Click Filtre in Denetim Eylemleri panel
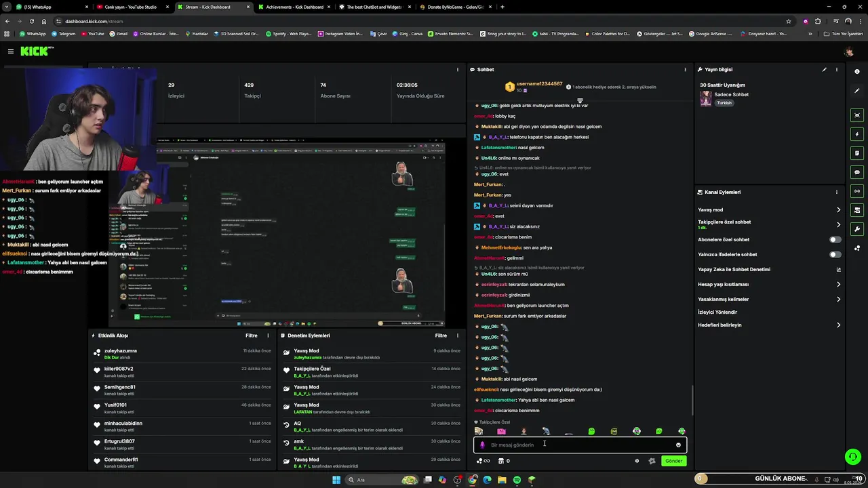868x488 pixels. (x=441, y=335)
